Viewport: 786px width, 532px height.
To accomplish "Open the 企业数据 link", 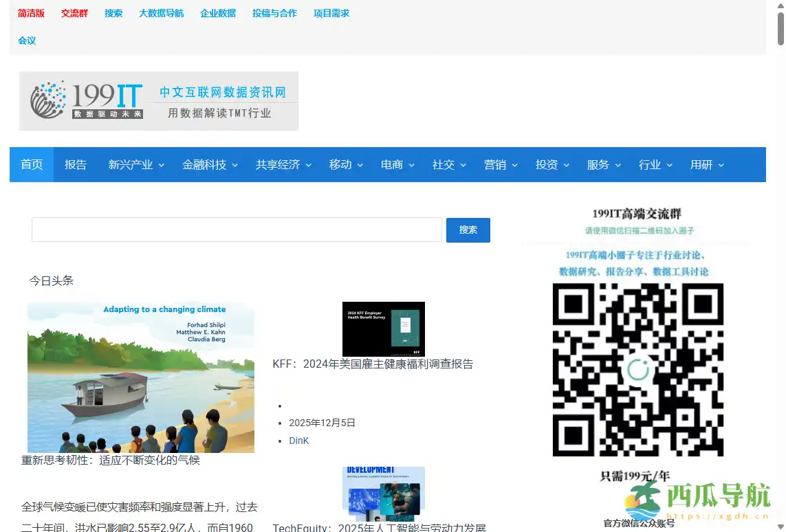I will pyautogui.click(x=217, y=12).
